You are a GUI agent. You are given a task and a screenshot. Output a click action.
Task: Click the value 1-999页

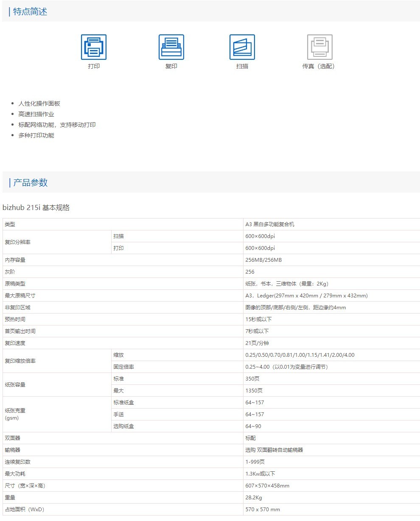pyautogui.click(x=255, y=462)
